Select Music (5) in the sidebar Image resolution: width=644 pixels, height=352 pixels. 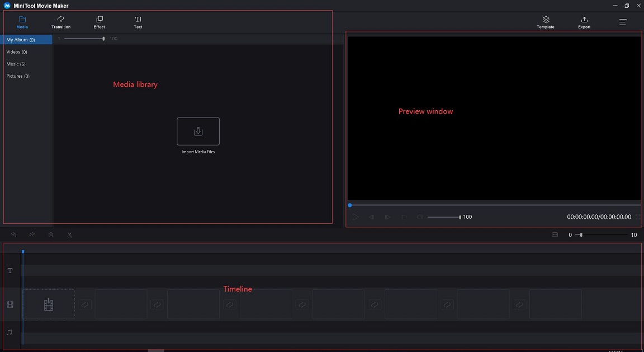point(16,64)
